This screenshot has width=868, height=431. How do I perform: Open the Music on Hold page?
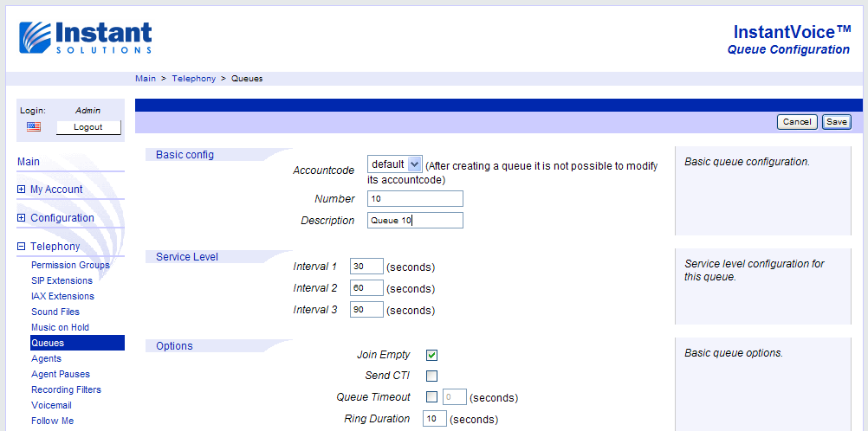pyautogui.click(x=60, y=327)
